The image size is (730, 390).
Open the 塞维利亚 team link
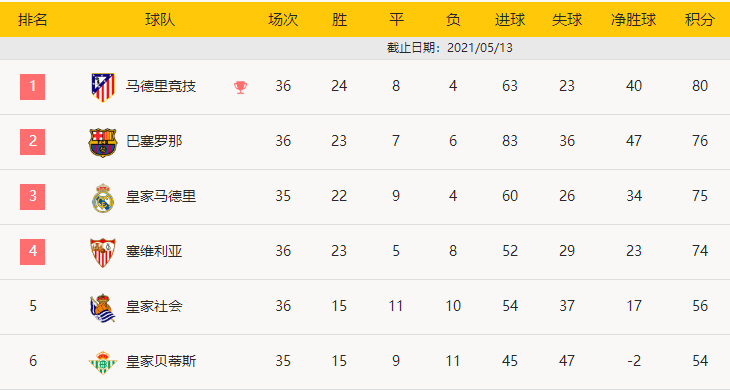[154, 251]
